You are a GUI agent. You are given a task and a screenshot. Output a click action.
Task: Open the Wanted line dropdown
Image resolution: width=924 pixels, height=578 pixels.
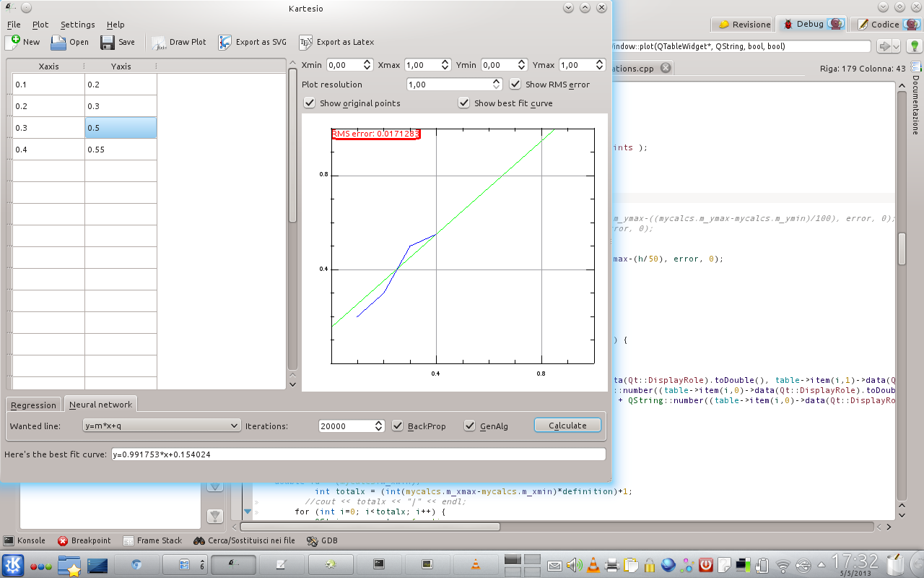(x=161, y=426)
